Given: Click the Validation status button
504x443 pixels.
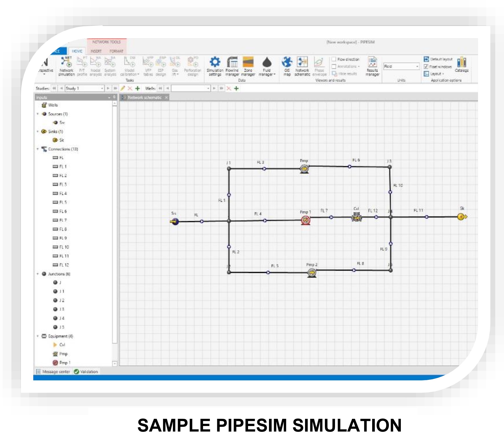Looking at the screenshot, I should (x=86, y=372).
